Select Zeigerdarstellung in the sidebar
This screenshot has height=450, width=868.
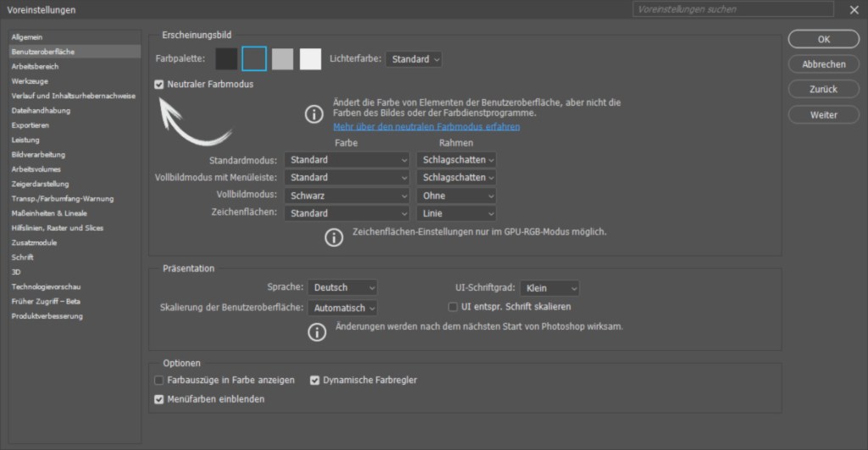pyautogui.click(x=40, y=184)
